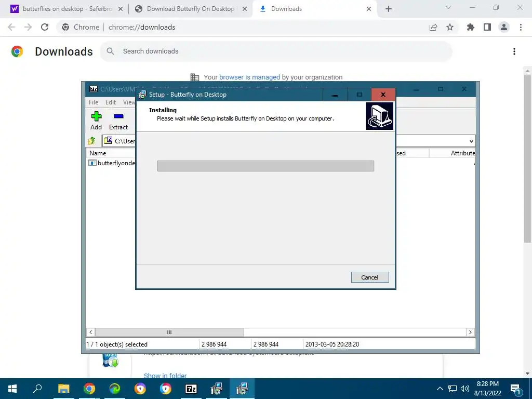Click Show in folder link
Viewport: 532px width, 399px height.
click(x=165, y=375)
